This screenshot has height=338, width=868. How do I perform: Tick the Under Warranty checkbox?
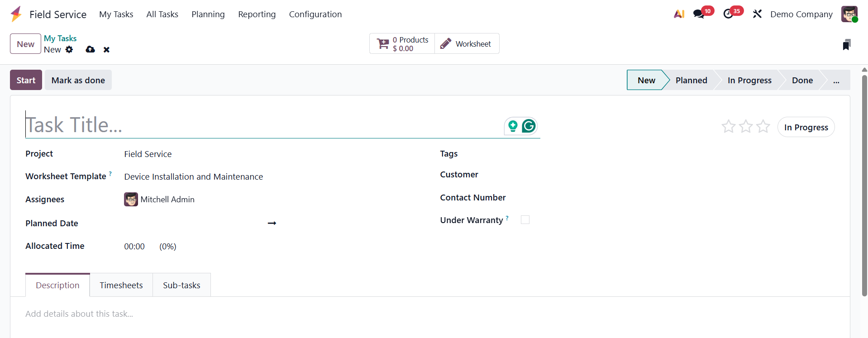[x=525, y=220]
